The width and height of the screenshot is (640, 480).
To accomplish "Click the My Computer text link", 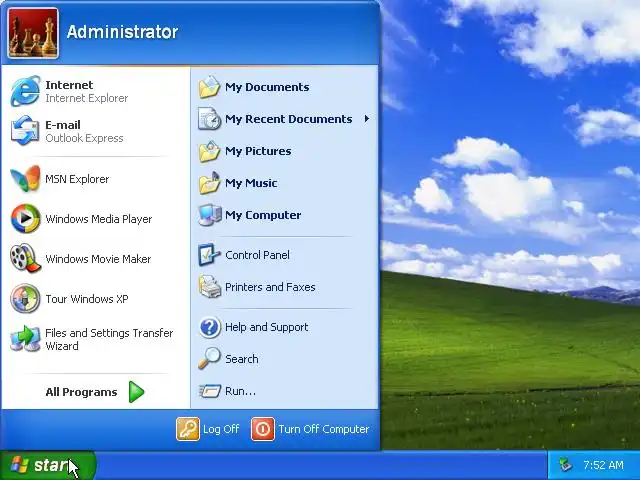I will click(263, 215).
